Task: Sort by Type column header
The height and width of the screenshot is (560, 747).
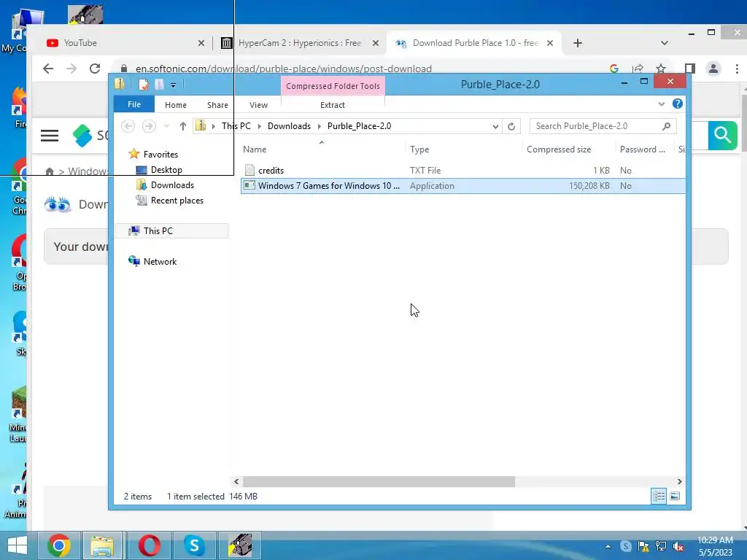Action: point(419,149)
